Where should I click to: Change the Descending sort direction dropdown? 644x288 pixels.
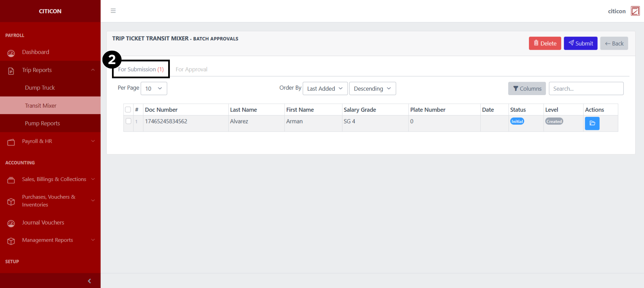click(372, 89)
